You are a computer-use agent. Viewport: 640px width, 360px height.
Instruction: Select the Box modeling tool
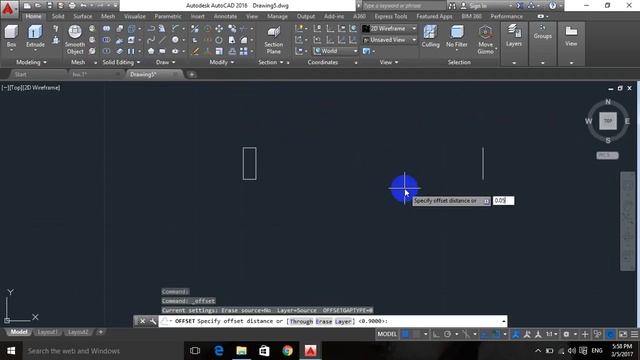click(11, 36)
